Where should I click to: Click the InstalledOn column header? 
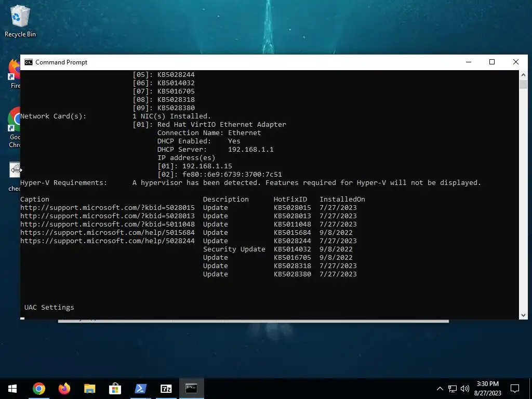tap(342, 199)
